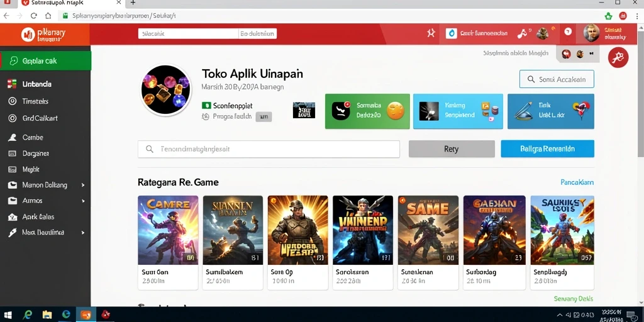Click the page vertical scrollbar

pyautogui.click(x=641, y=94)
